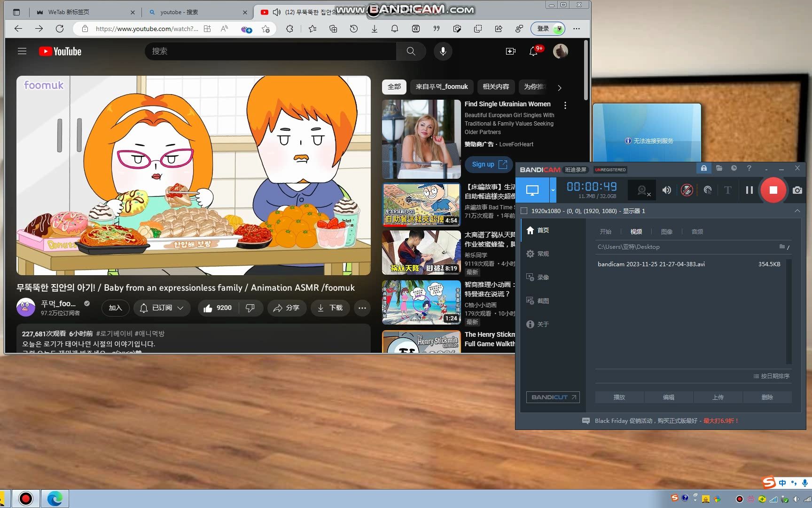Click the 编辑 button in Bandicam
812x508 pixels.
pos(669,397)
